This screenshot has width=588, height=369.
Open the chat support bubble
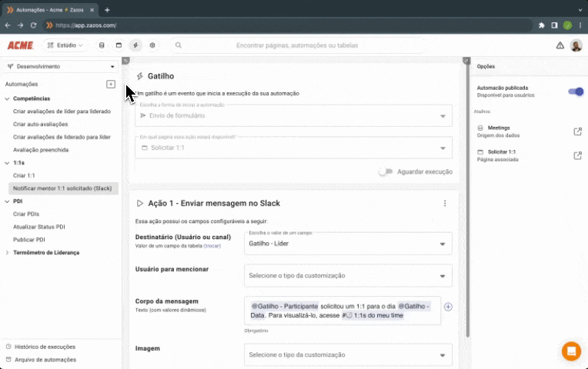[x=571, y=351]
